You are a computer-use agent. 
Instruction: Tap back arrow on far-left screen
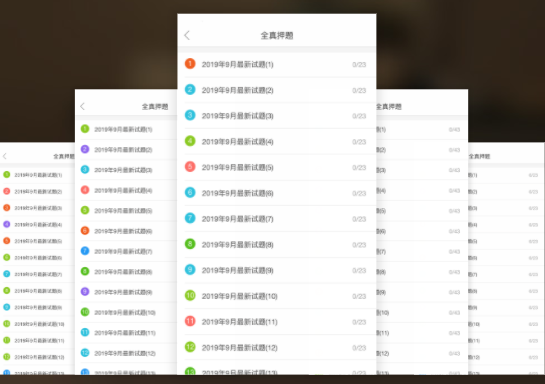click(x=5, y=156)
